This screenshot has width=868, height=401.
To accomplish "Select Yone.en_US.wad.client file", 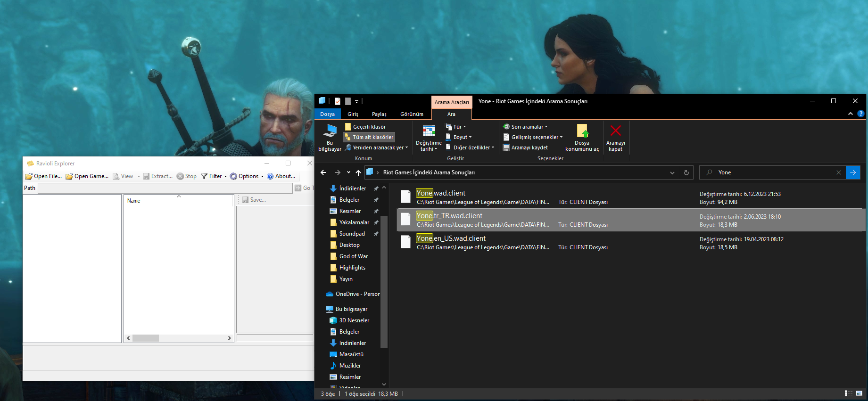I will click(x=630, y=243).
